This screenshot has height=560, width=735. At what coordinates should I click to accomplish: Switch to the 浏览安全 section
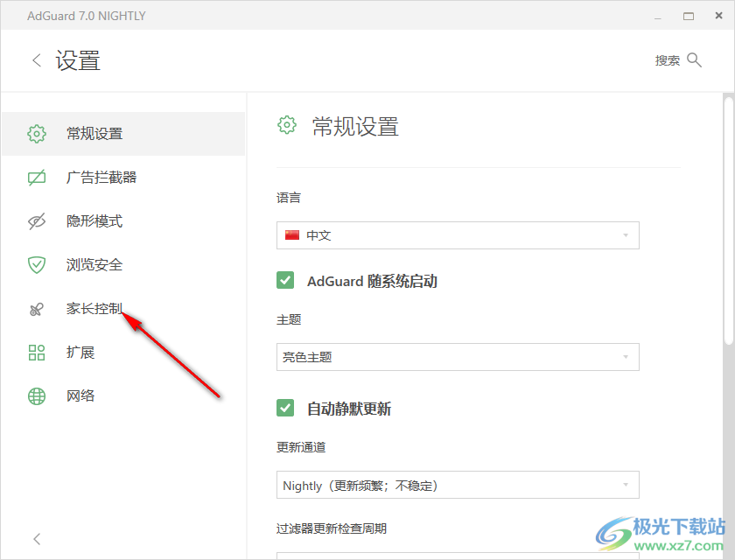pos(94,265)
